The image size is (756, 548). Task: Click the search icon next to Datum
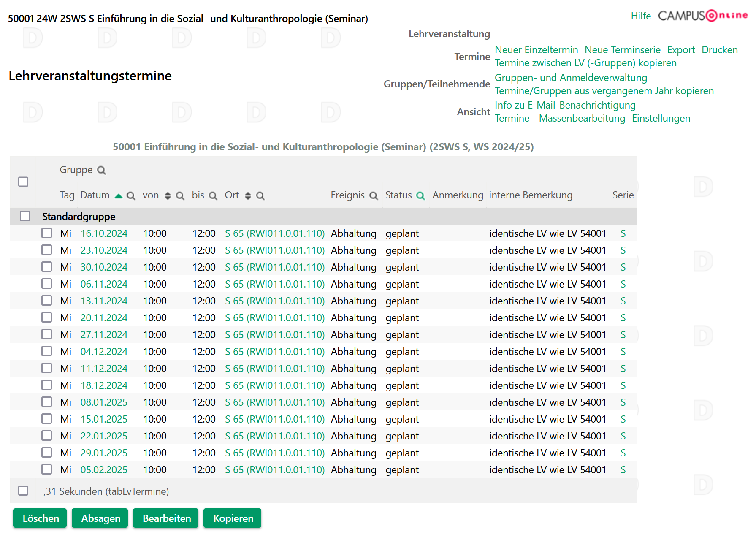[x=131, y=196]
